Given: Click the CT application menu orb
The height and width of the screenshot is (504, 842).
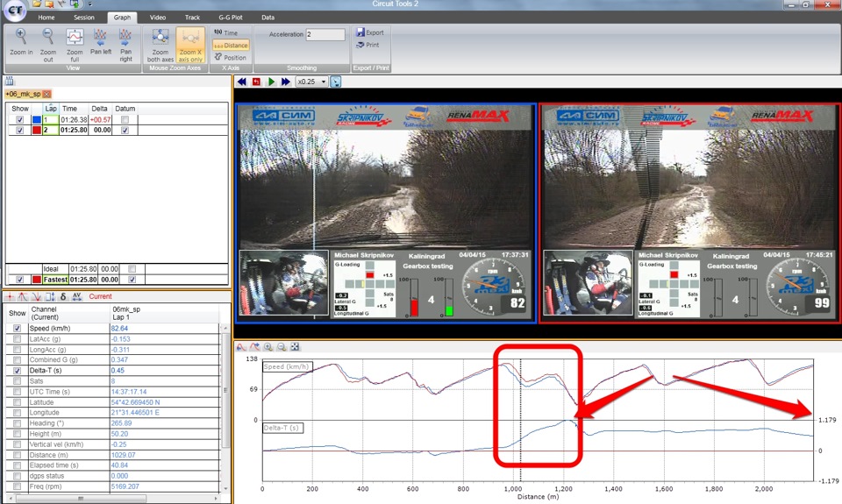Looking at the screenshot, I should point(15,10).
